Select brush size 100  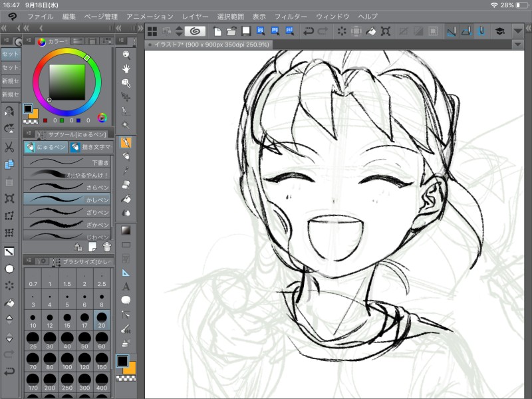coord(67,361)
